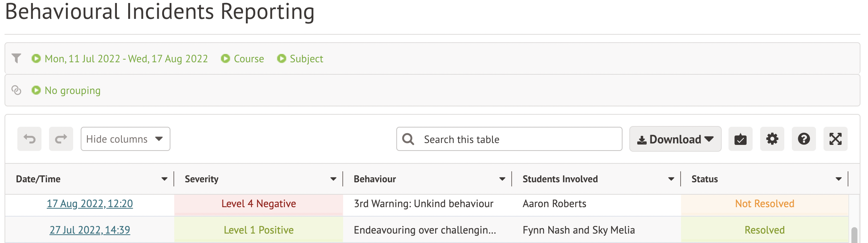Open the help question mark icon
The height and width of the screenshot is (243, 868).
click(x=804, y=139)
